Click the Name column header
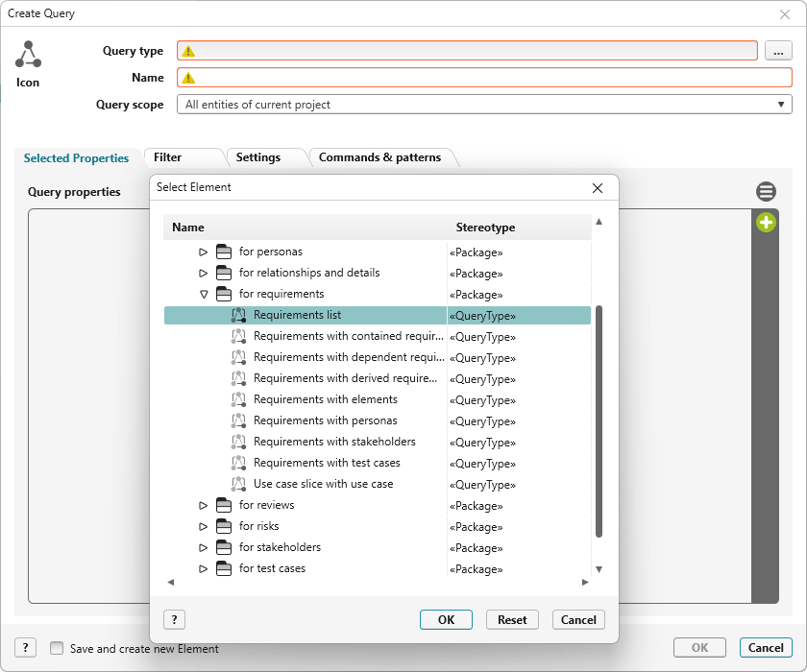 tap(306, 228)
